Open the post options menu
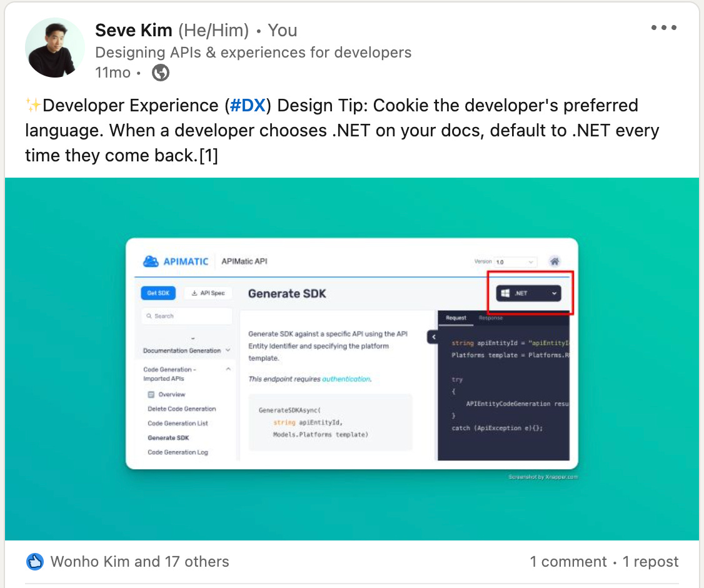The image size is (704, 588). tap(664, 27)
